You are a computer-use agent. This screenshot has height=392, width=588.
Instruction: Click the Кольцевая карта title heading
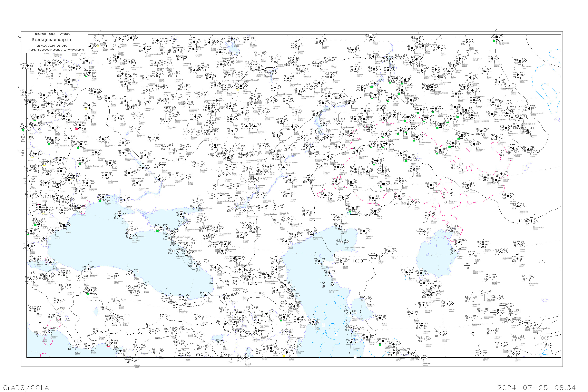click(51, 40)
